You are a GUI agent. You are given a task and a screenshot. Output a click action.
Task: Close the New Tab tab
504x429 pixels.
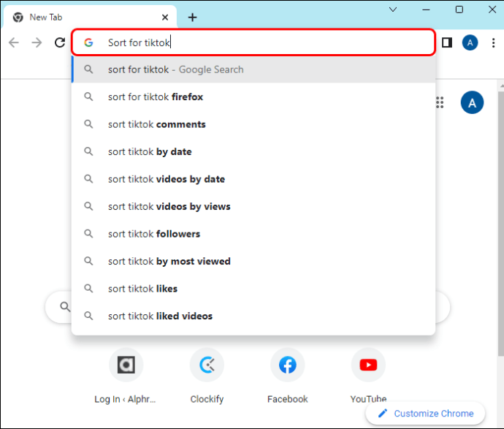click(x=166, y=17)
